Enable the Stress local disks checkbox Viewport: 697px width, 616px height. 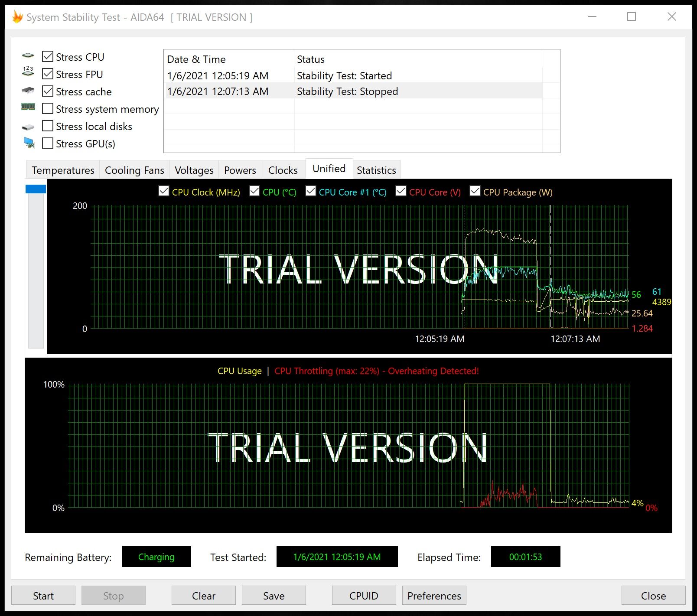tap(48, 126)
